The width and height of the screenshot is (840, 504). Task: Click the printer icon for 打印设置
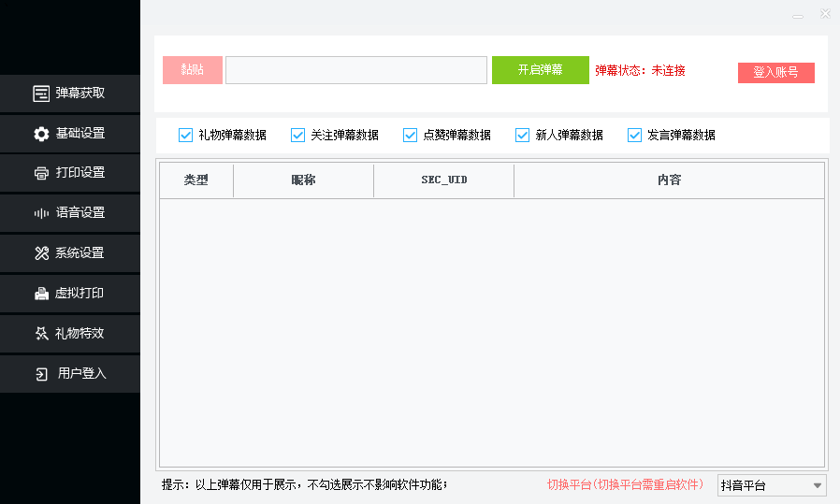pos(41,173)
